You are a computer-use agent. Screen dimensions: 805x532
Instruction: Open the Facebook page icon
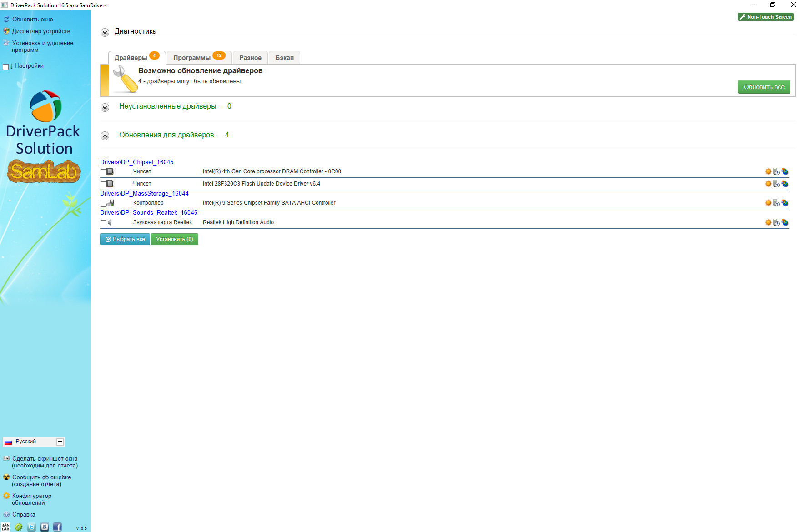click(57, 527)
